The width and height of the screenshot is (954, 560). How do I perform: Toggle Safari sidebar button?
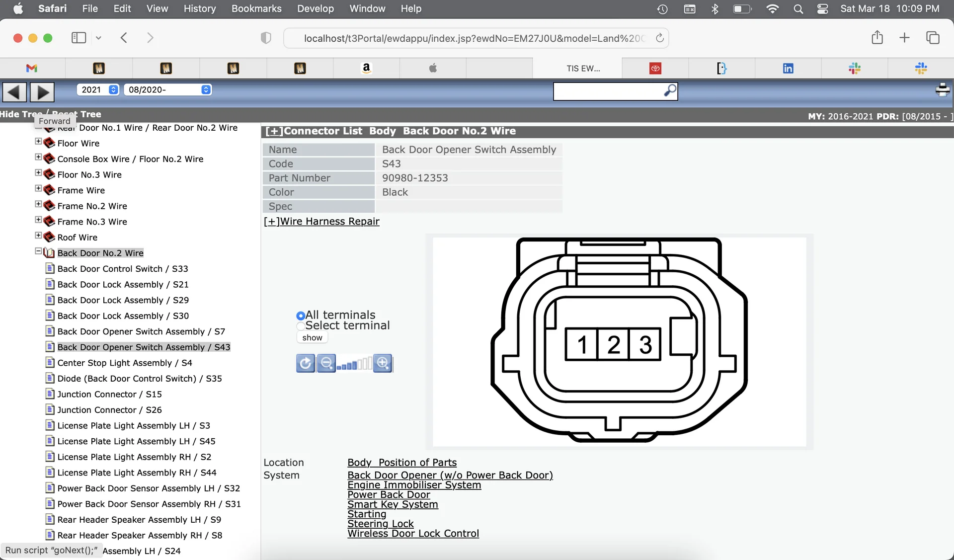79,38
